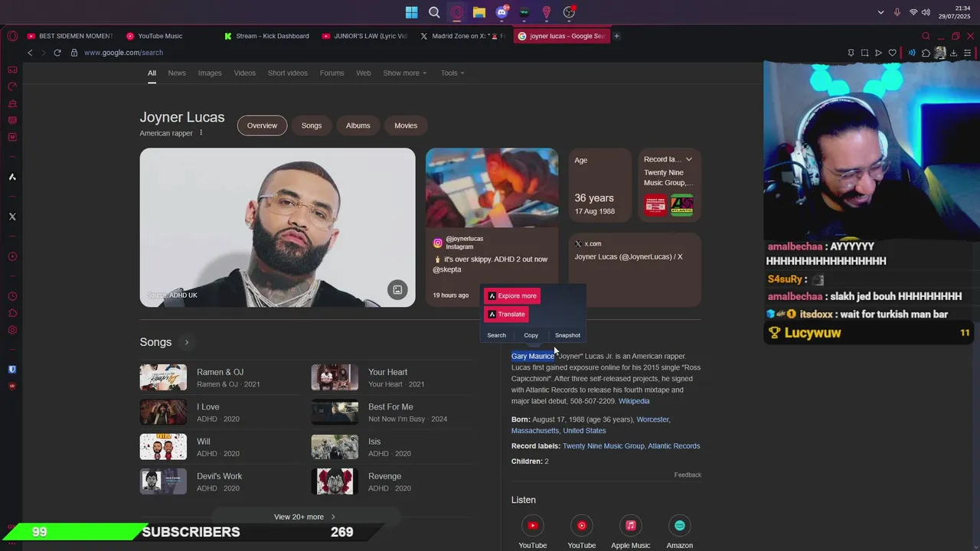The image size is (980, 551).
Task: Open Apple Music listen icon
Action: [x=630, y=526]
